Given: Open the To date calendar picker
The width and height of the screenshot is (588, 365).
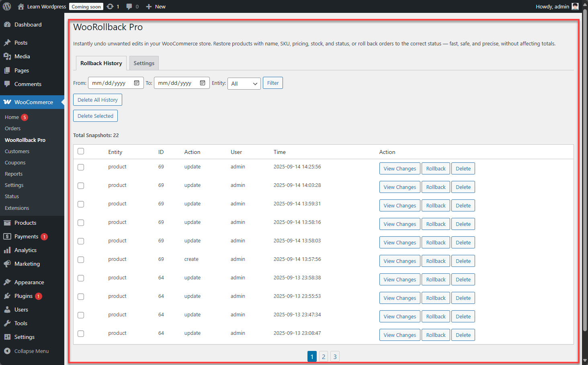Looking at the screenshot, I should pos(203,83).
